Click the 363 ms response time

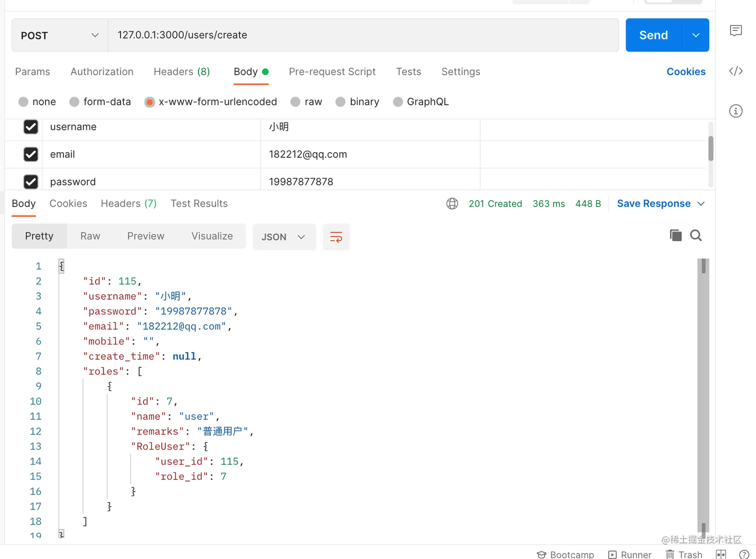(548, 203)
